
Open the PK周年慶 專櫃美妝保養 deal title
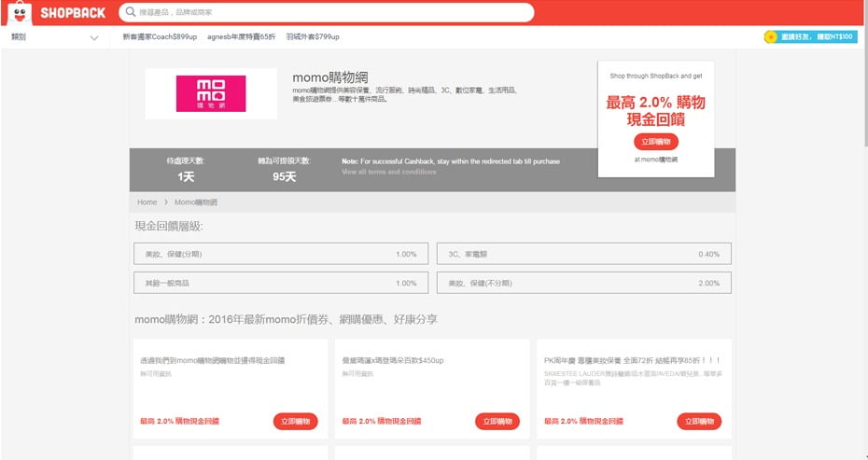point(632,360)
